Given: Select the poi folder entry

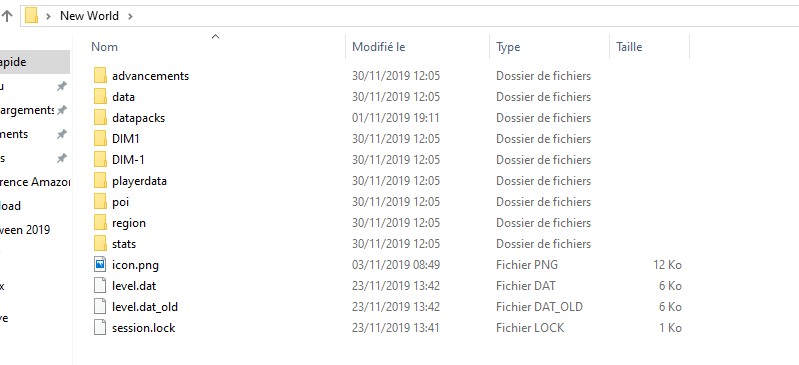Looking at the screenshot, I should click(387, 202).
